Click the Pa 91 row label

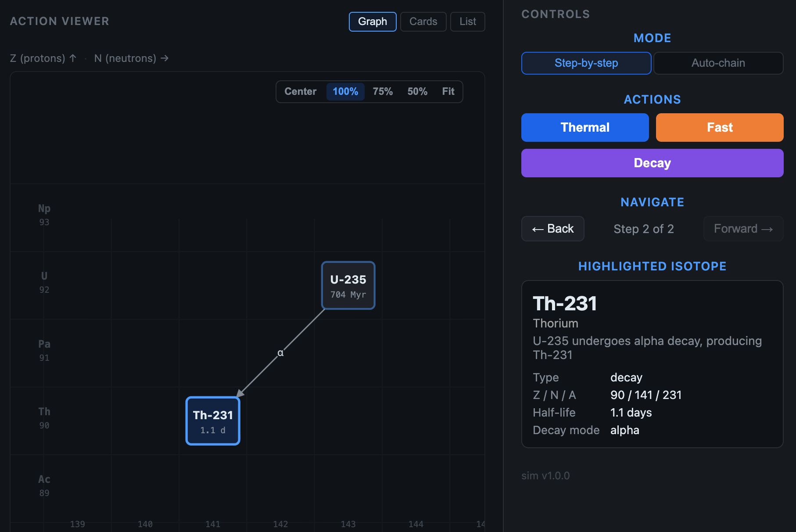(44, 350)
